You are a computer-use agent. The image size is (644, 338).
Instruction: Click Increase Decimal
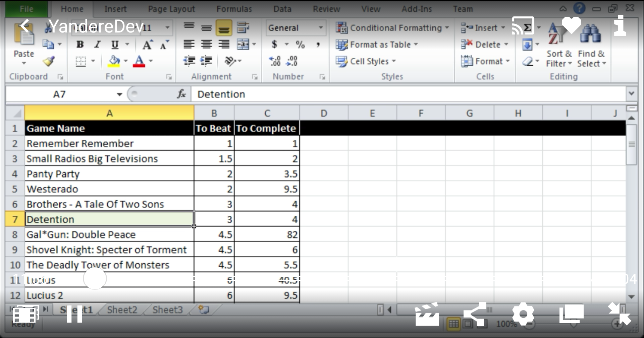(275, 61)
